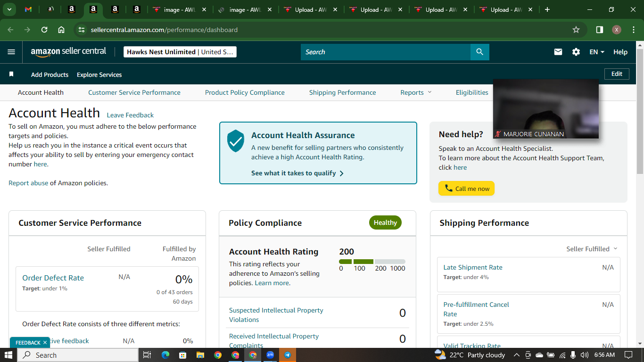The height and width of the screenshot is (362, 644).
Task: Open the Customer Service Performance tab
Action: coord(134,92)
